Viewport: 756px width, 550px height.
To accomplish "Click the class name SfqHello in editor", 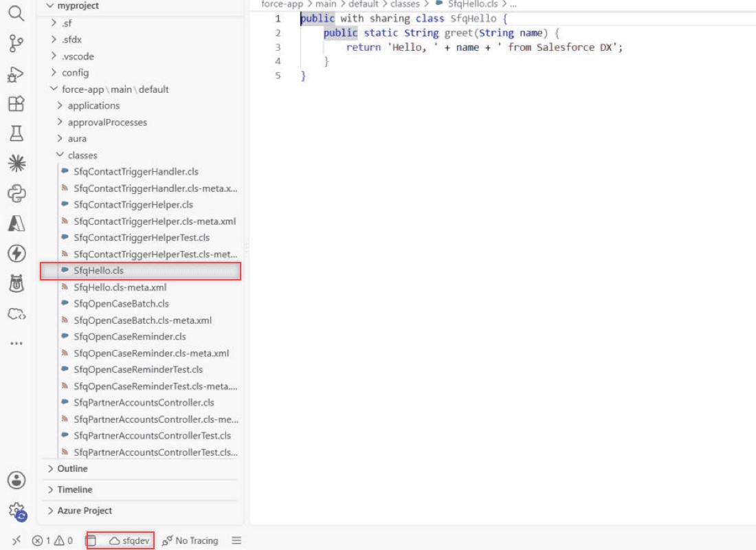I will [x=474, y=19].
